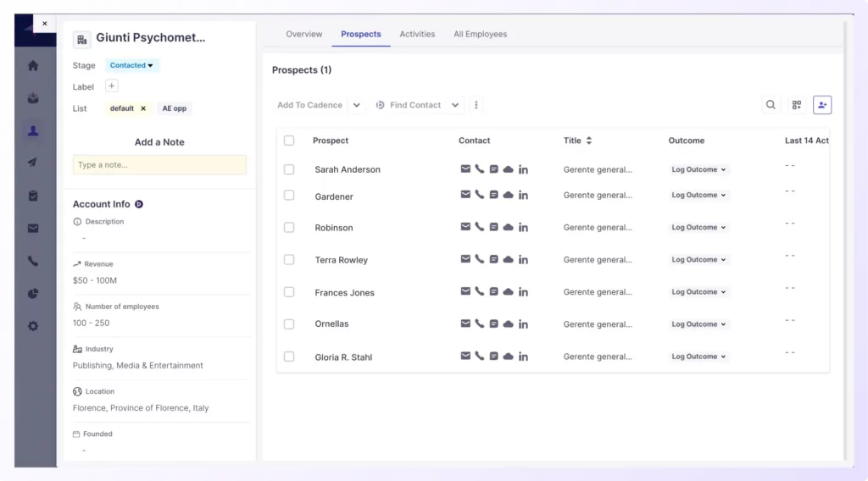Select the Prospects tab
The height and width of the screenshot is (481, 868).
(x=361, y=34)
